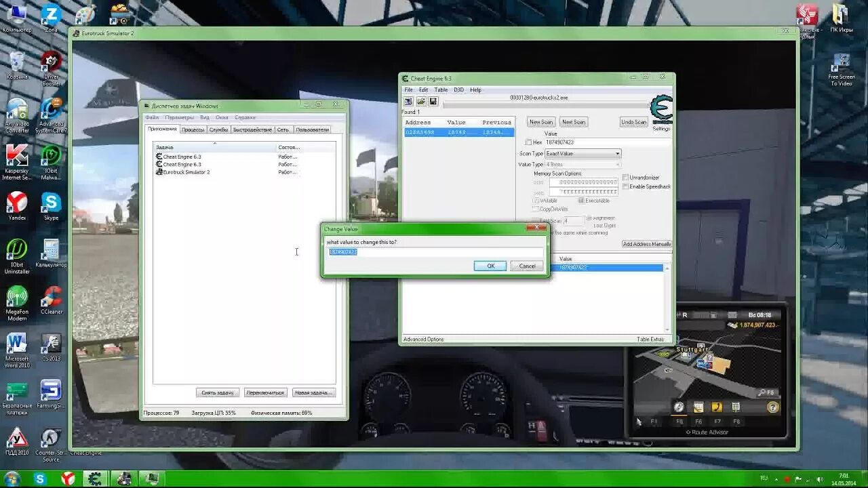Switch to Процессы tab in Task Manager

click(x=193, y=129)
